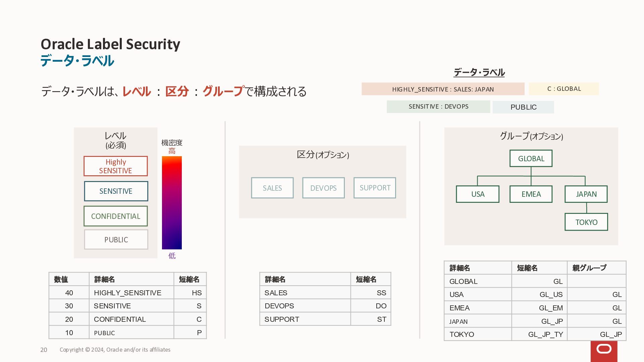Screen dimensions: 644x362
Task: Select the Highly SENSITIVE level box
Action: [116, 166]
